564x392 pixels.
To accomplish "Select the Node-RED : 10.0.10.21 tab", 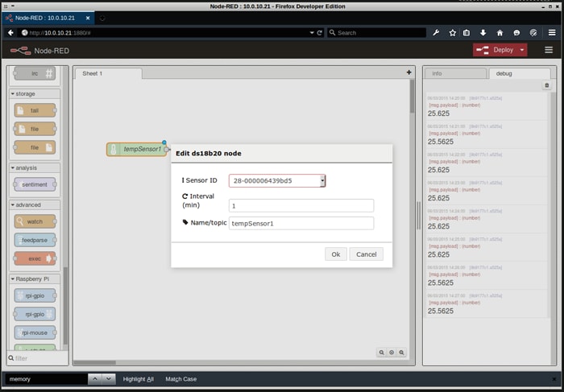I will point(48,18).
